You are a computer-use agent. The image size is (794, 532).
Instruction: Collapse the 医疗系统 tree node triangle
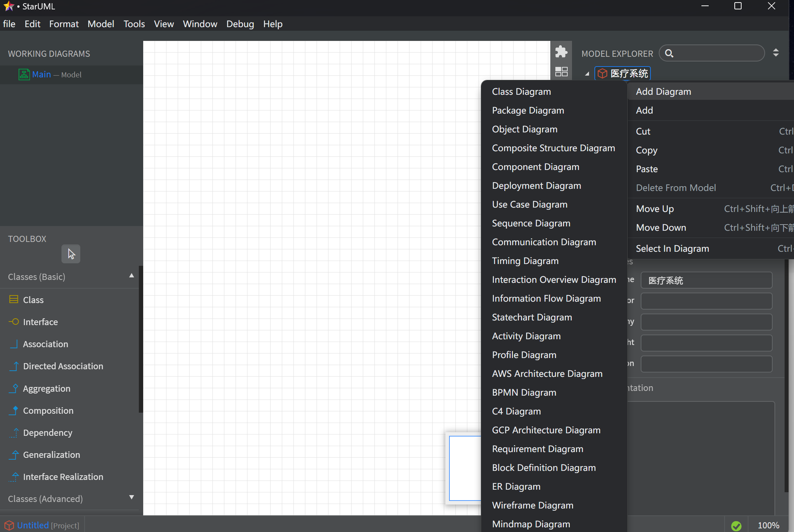(x=587, y=74)
